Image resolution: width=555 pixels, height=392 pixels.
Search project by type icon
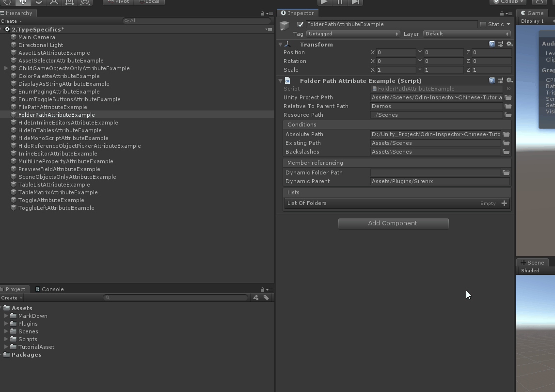pyautogui.click(x=256, y=298)
